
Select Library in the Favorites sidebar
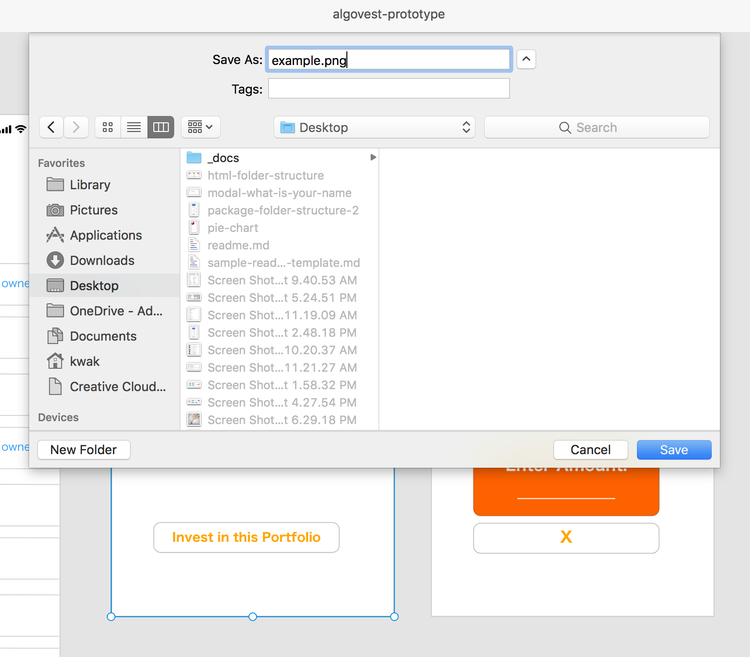[x=104, y=185]
